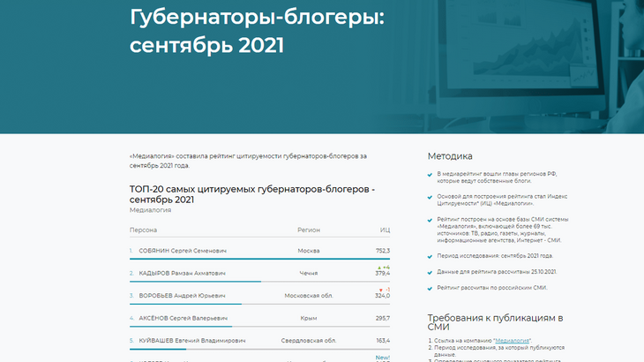This screenshot has height=362, width=644.
Task: Click the "Регион" column header
Action: 308,229
